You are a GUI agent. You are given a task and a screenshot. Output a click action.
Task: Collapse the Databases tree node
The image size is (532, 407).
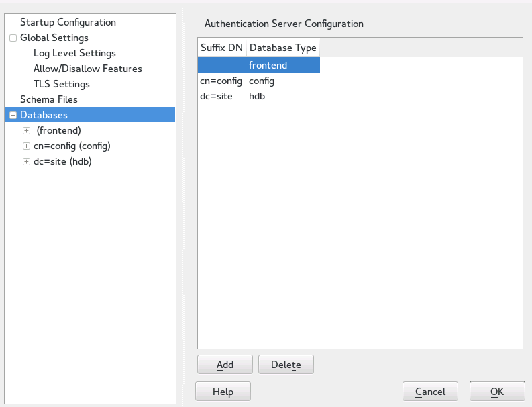(x=13, y=116)
